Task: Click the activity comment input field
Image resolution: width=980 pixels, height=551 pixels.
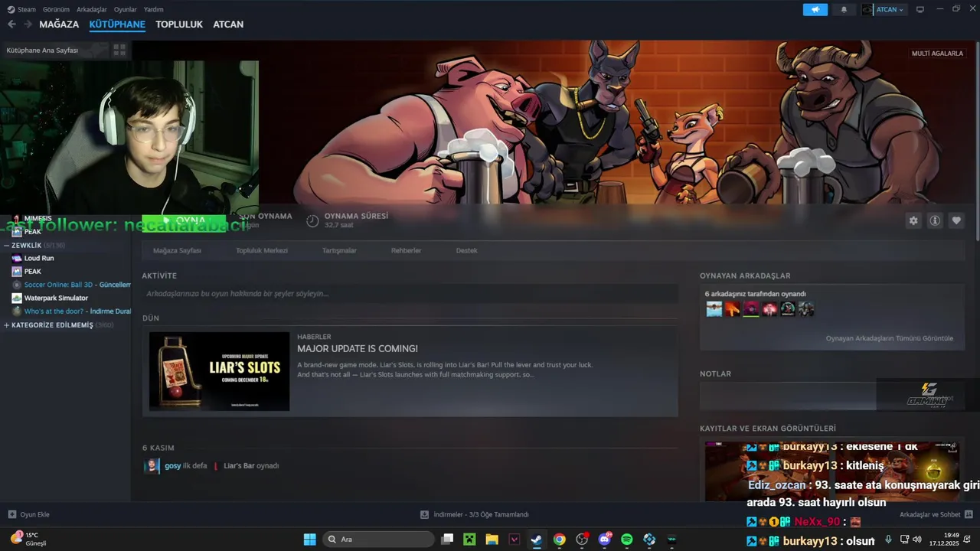Action: [x=410, y=293]
